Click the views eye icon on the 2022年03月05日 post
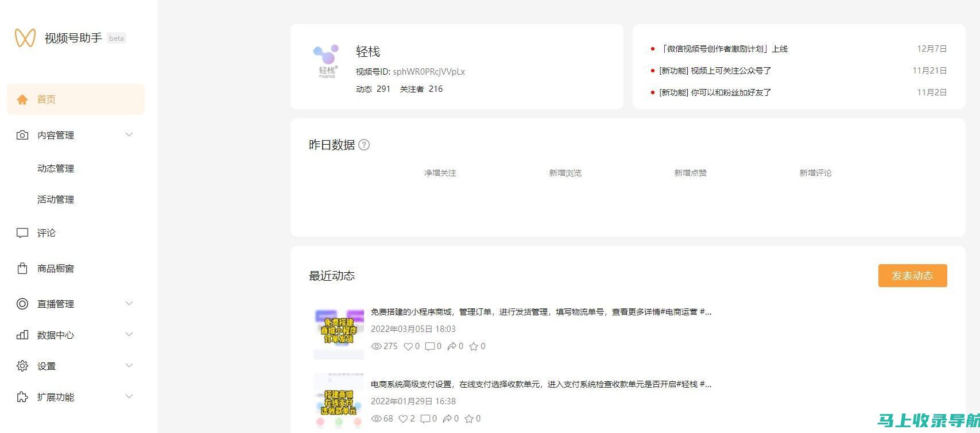The height and width of the screenshot is (433, 980). tap(377, 346)
